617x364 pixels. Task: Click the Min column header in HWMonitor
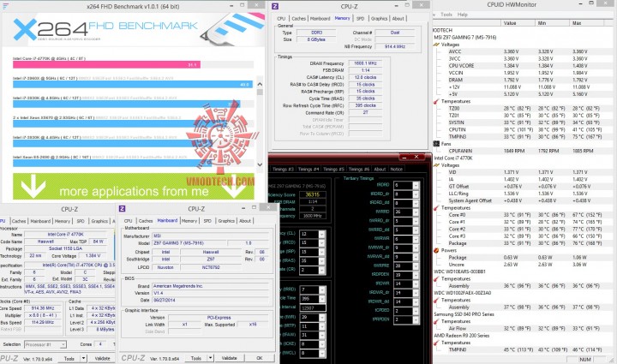click(x=553, y=23)
